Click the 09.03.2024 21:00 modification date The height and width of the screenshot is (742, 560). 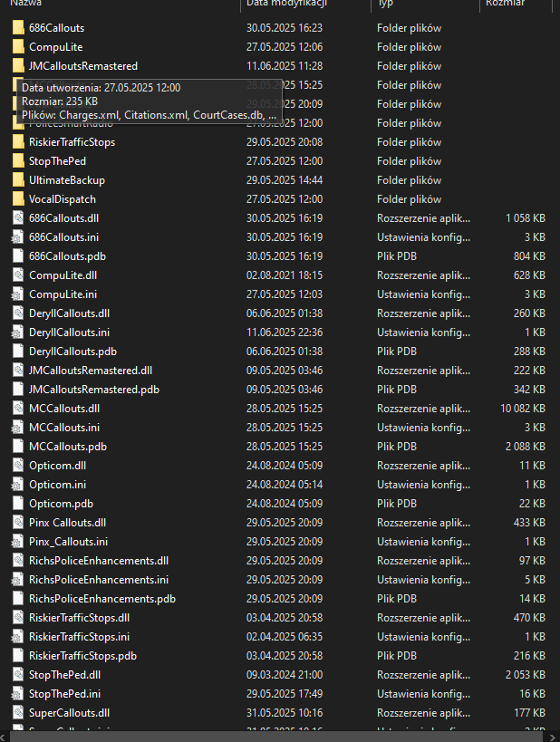[284, 675]
